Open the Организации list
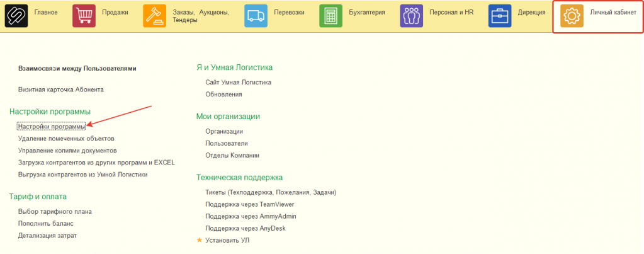Screen dimensions: 644x254 click(224, 132)
